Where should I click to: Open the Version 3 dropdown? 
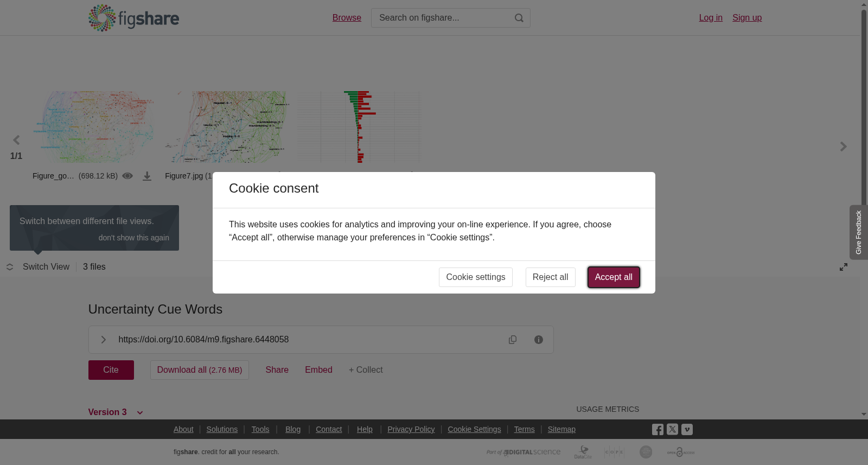tap(116, 412)
